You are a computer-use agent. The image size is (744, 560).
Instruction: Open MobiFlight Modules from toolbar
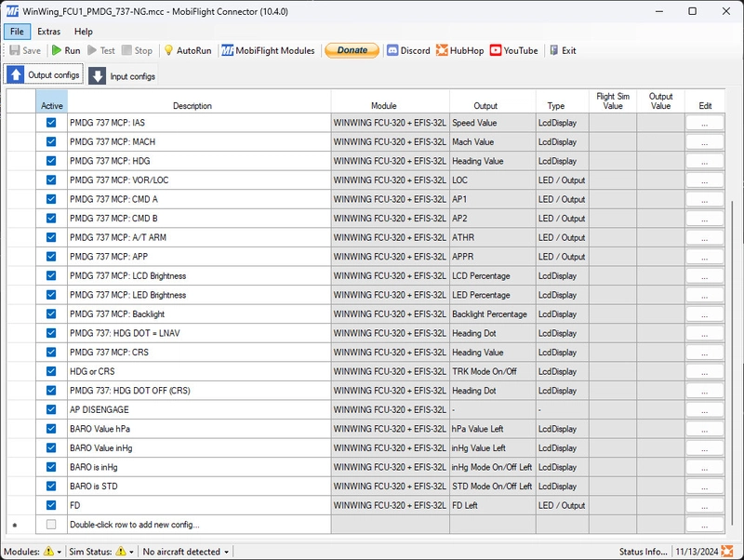click(x=228, y=50)
